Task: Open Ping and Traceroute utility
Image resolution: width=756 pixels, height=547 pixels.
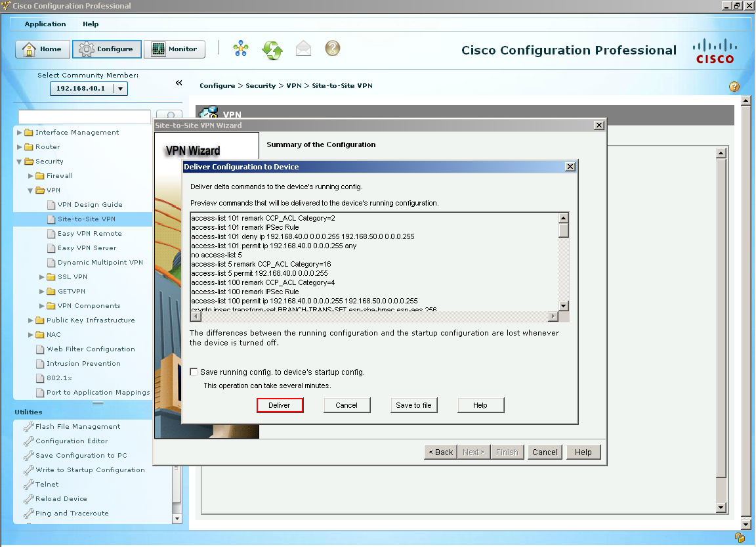Action: pos(72,514)
